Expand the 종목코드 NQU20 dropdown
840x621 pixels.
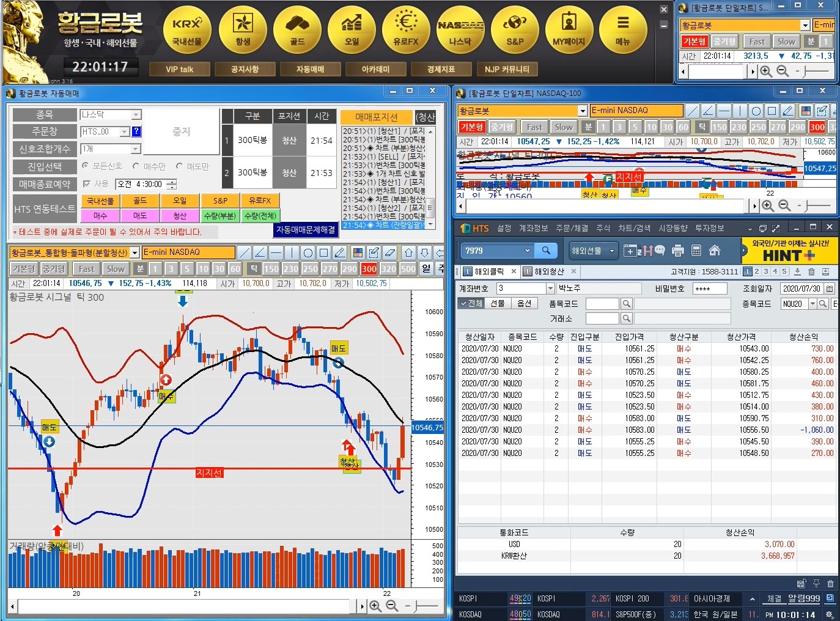pyautogui.click(x=812, y=304)
